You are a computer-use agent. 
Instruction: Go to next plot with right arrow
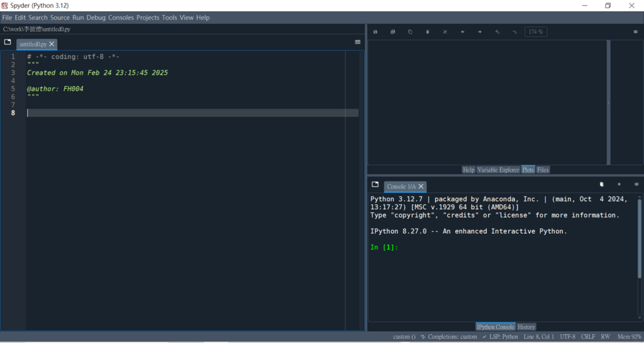[x=479, y=31]
